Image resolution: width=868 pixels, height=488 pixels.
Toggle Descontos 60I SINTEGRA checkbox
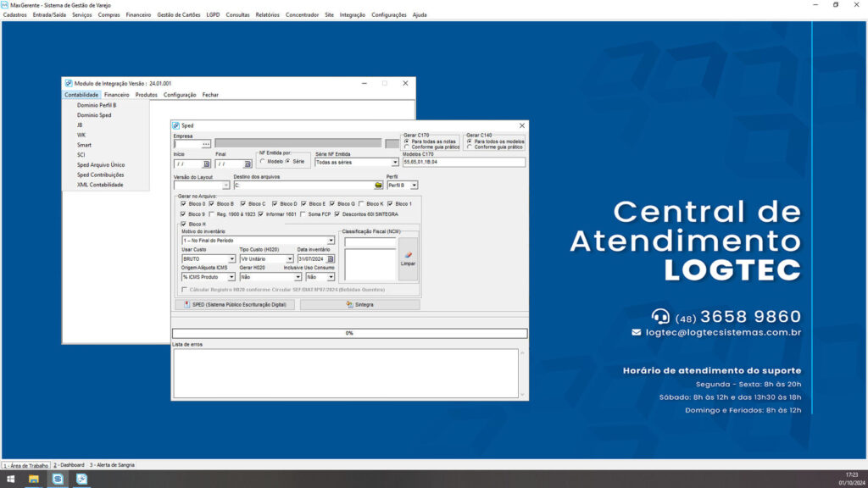[337, 214]
